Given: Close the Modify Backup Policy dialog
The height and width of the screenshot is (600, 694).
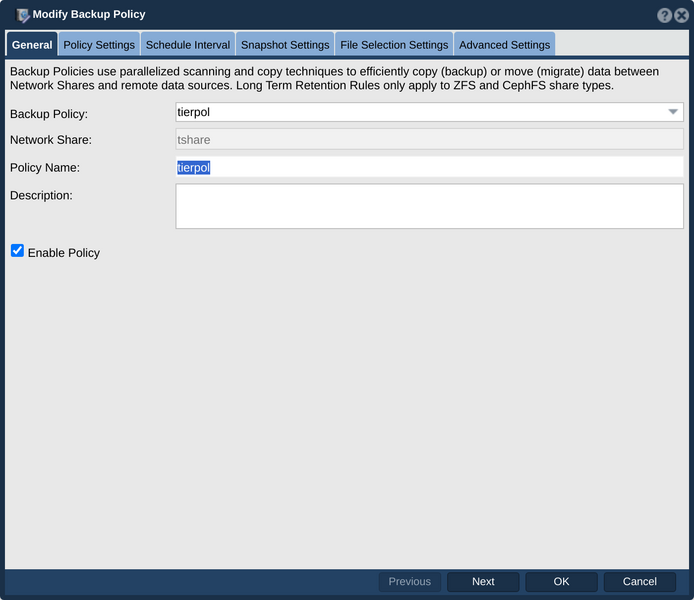Looking at the screenshot, I should [681, 15].
